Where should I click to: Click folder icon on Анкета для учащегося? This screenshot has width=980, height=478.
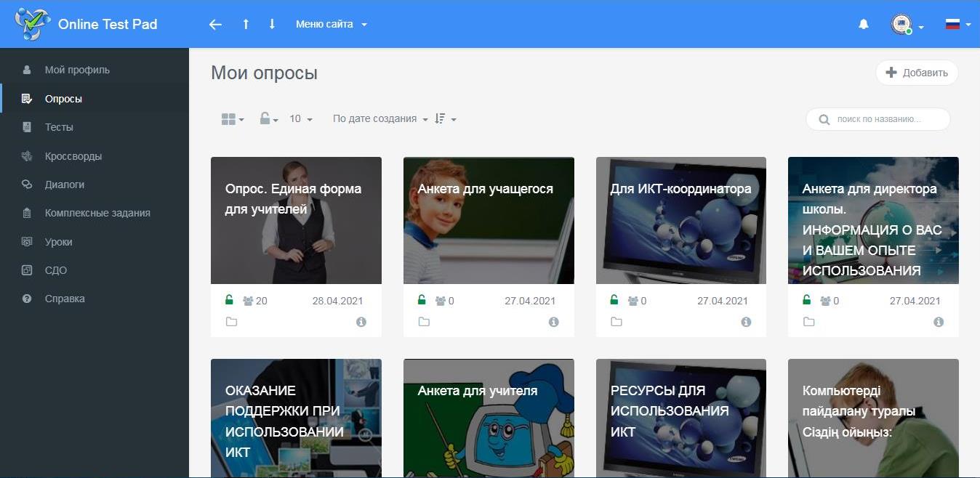coord(424,322)
